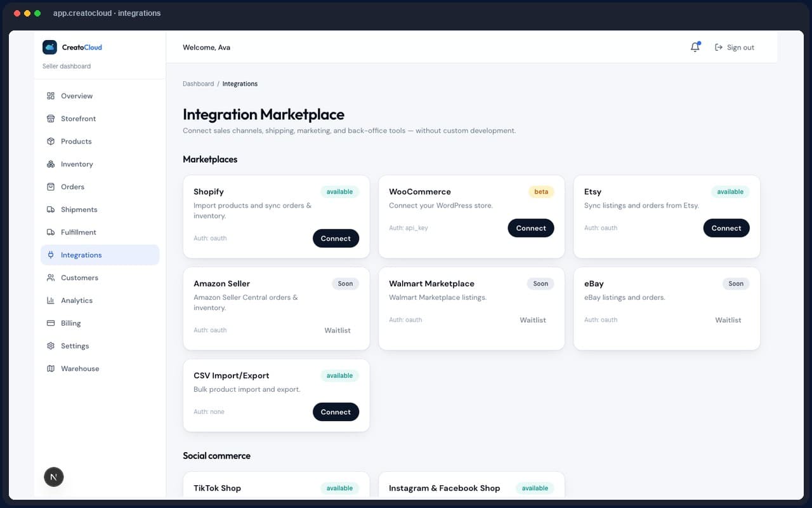Click the browser tab title text
This screenshot has height=508, width=812.
pos(107,13)
